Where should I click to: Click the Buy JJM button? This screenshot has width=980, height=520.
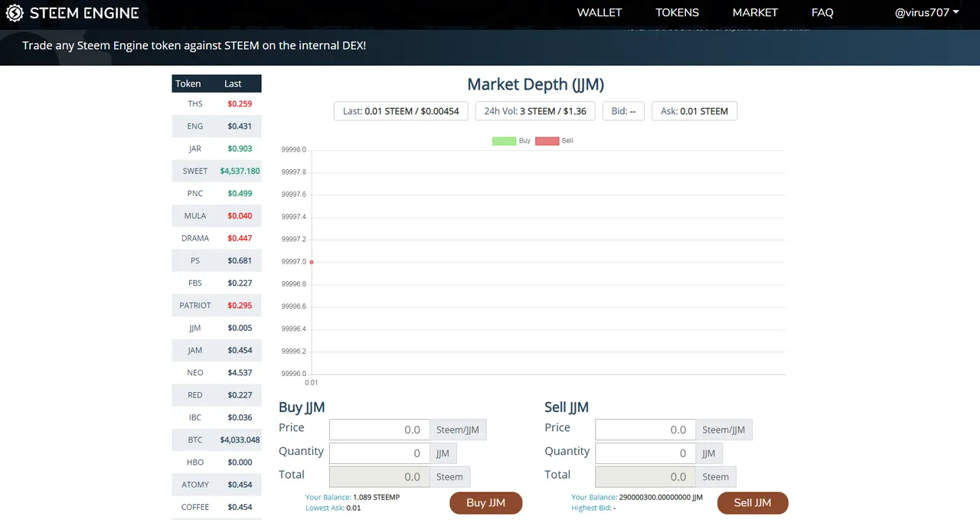coord(486,503)
